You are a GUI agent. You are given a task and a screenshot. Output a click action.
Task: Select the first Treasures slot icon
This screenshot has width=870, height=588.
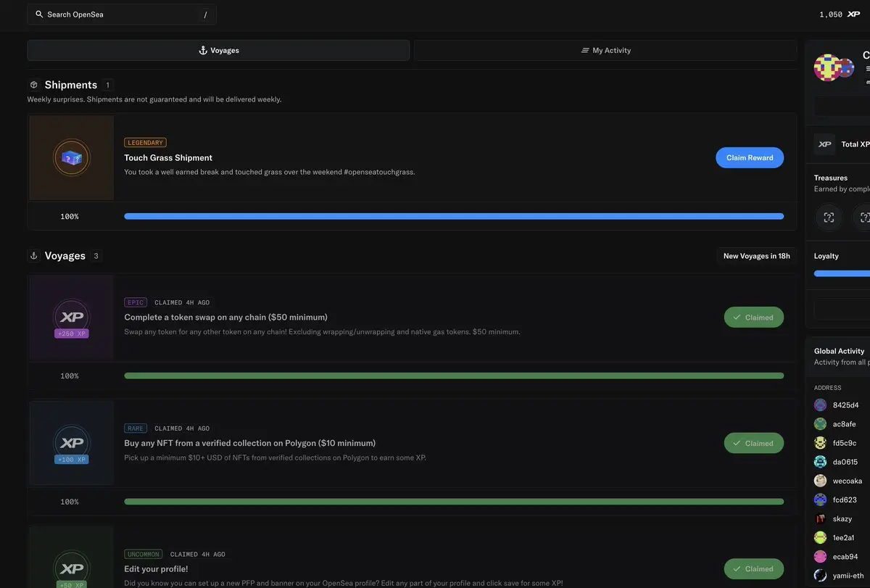pos(829,217)
